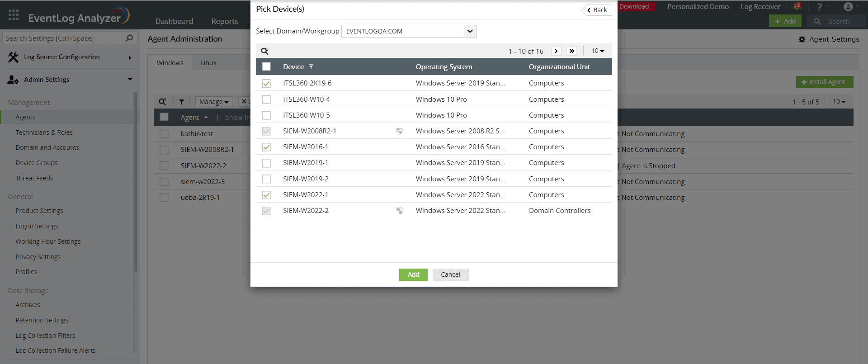
Task: Open the Dashboard tab
Action: [x=174, y=21]
